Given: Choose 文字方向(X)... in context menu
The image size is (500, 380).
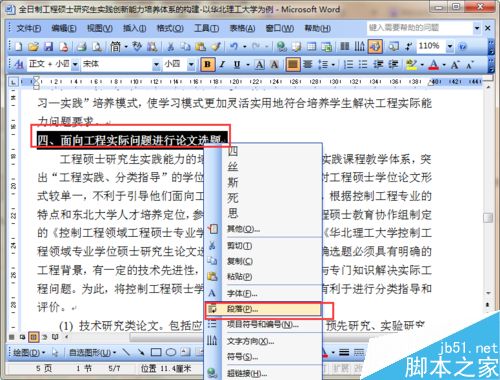Looking at the screenshot, I should point(263,341).
